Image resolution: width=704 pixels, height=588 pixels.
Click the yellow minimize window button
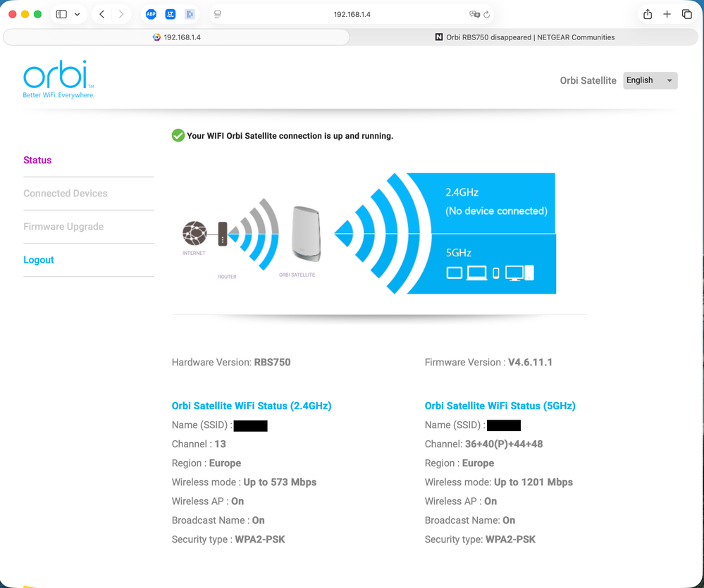25,14
